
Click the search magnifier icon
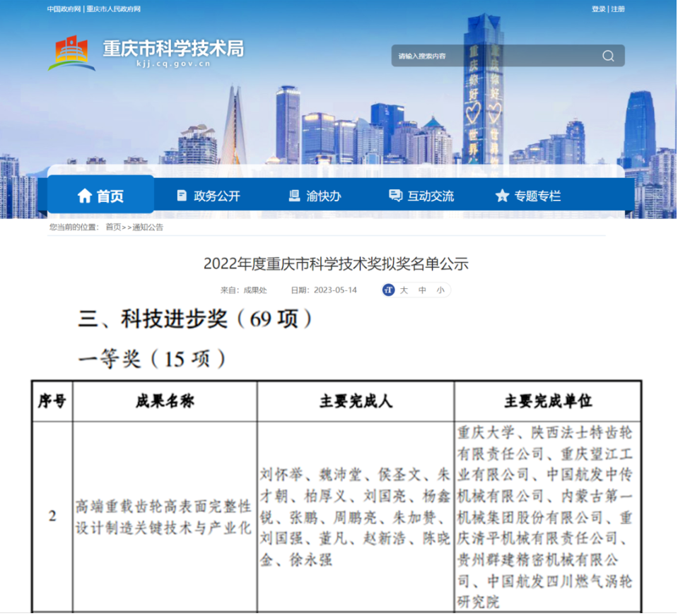coord(607,56)
